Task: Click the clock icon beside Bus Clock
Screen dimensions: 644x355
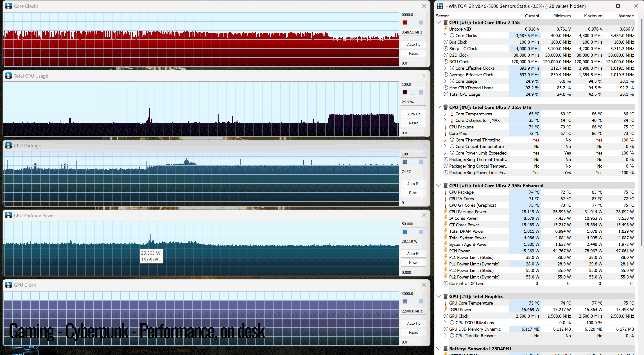Action: pyautogui.click(x=445, y=42)
